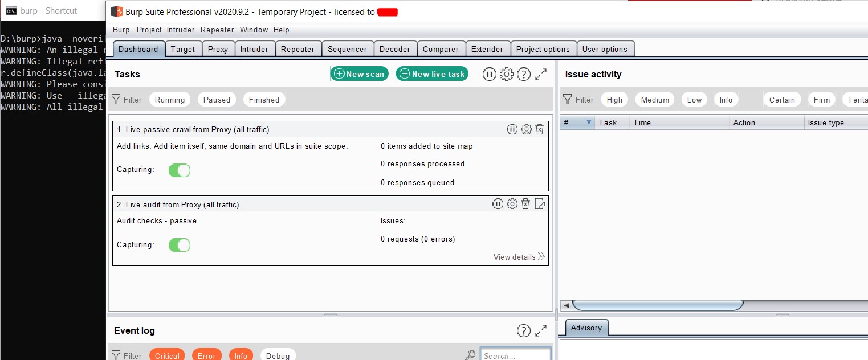
Task: Click the Issue activity horizontal scrollbar thumb
Action: [x=658, y=305]
